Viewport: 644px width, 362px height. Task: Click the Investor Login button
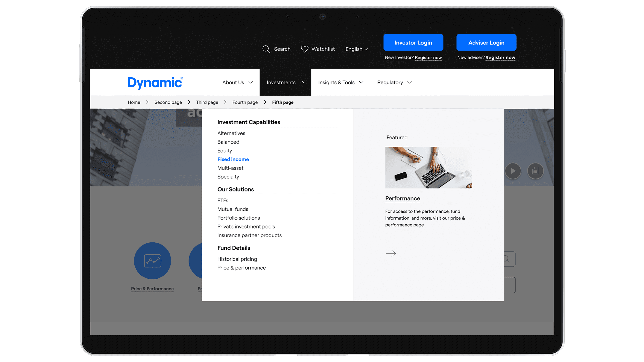click(413, 43)
